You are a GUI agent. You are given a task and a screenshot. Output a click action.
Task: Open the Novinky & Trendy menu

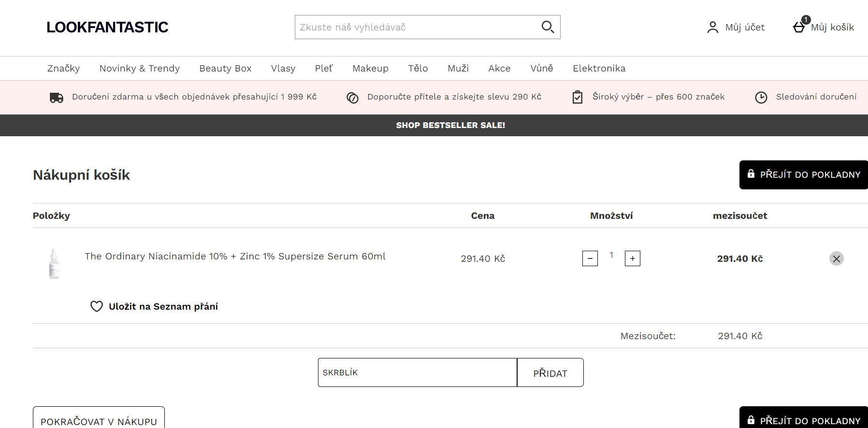coord(140,68)
